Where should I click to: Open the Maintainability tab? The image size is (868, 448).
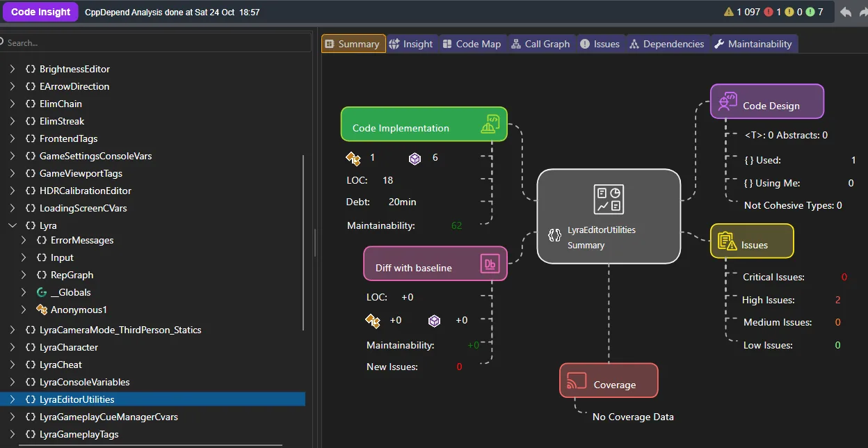[x=753, y=44]
